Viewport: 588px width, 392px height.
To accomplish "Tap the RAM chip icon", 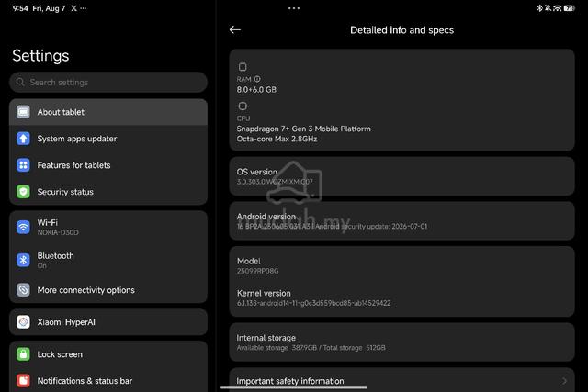I will (x=243, y=67).
